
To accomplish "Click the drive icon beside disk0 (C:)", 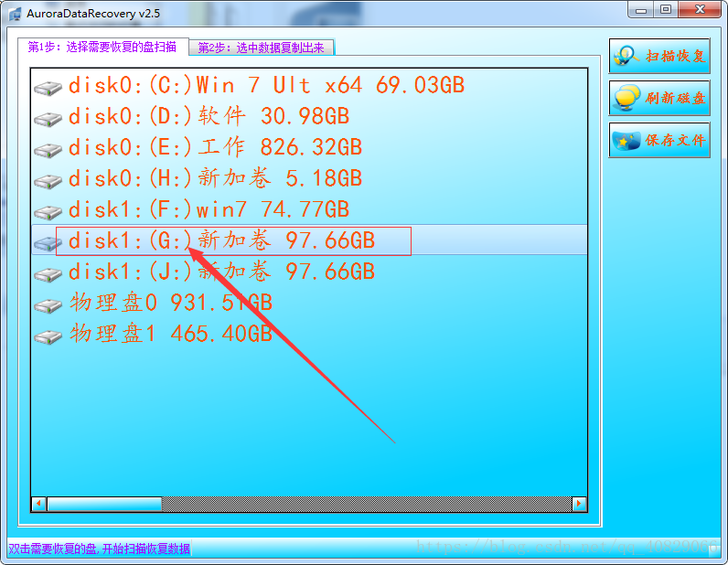I will pyautogui.click(x=48, y=88).
